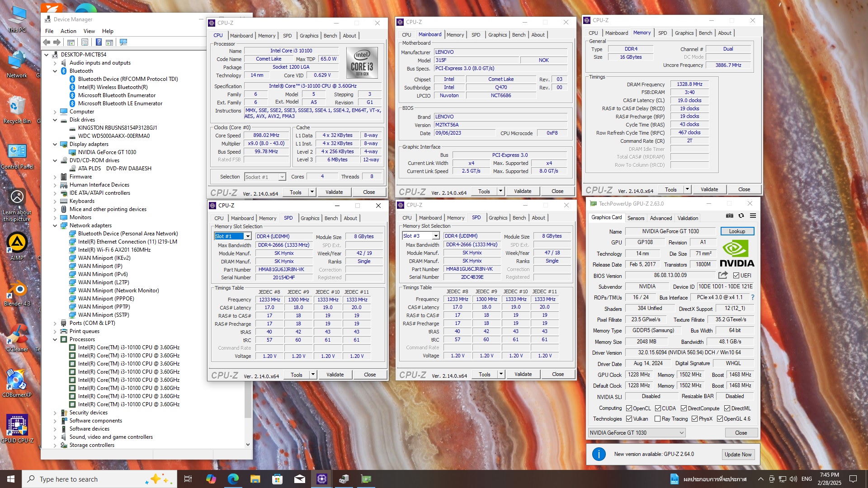Expand the Keyboards node in Device Manager
Image resolution: width=868 pixels, height=488 pixels.
55,201
